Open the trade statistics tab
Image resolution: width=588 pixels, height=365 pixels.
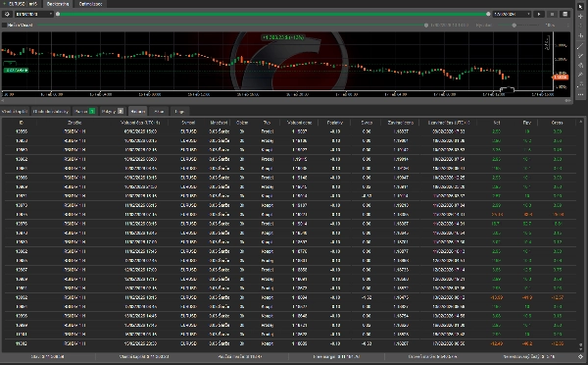(51, 112)
